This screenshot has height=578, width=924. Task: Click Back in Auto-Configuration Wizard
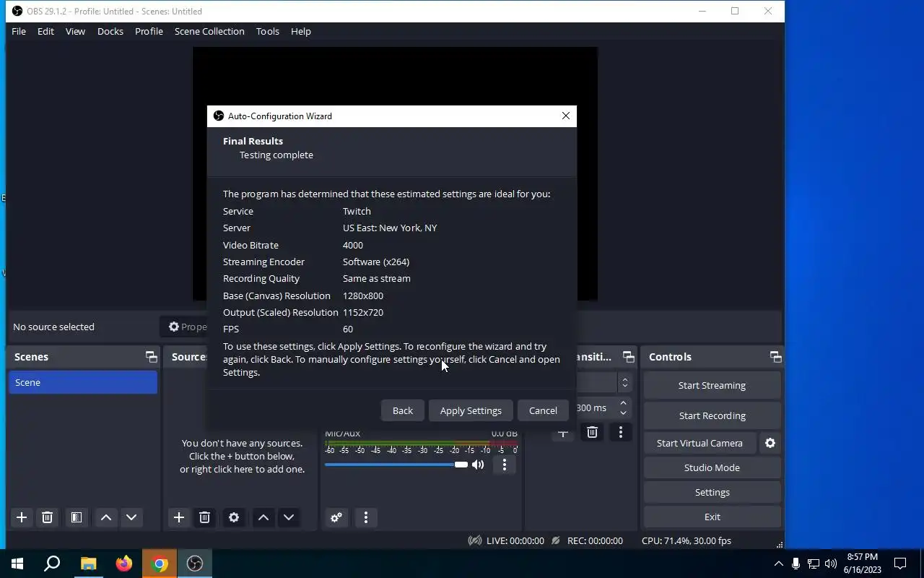pyautogui.click(x=403, y=410)
